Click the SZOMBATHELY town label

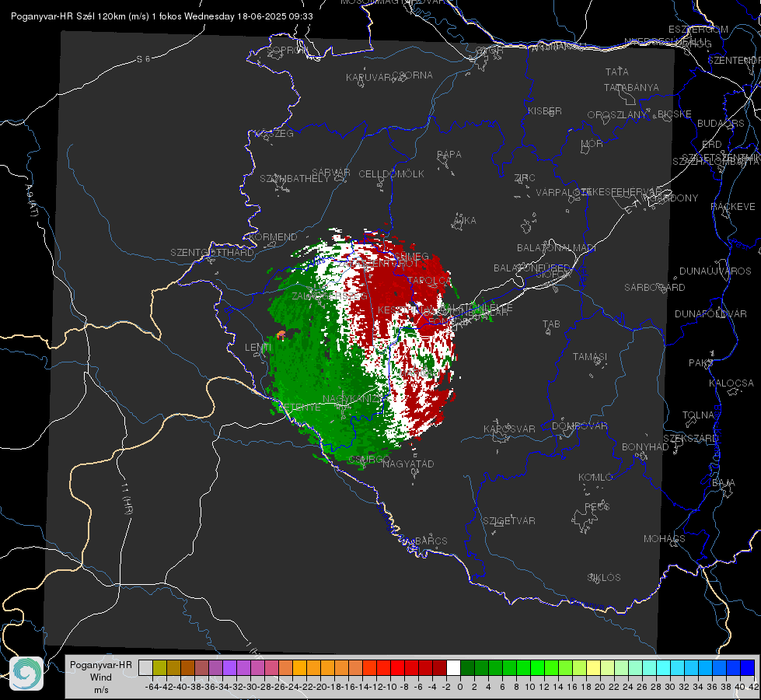(295, 178)
